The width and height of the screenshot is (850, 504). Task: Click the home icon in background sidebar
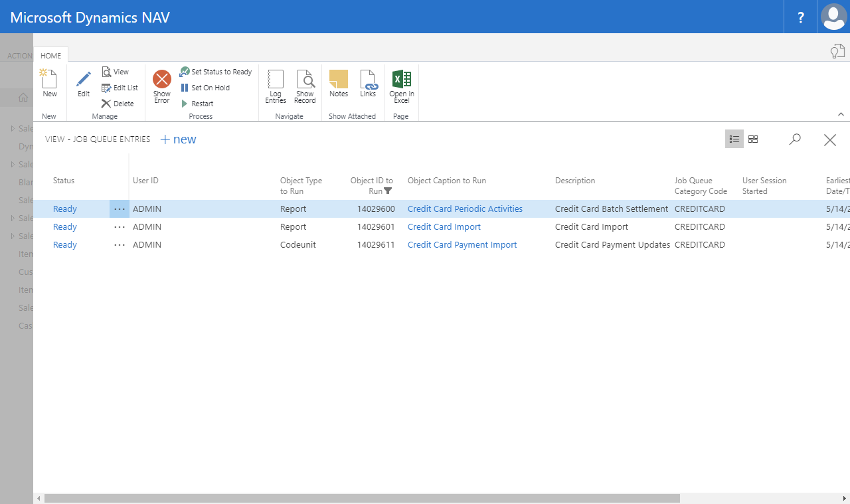(x=23, y=98)
